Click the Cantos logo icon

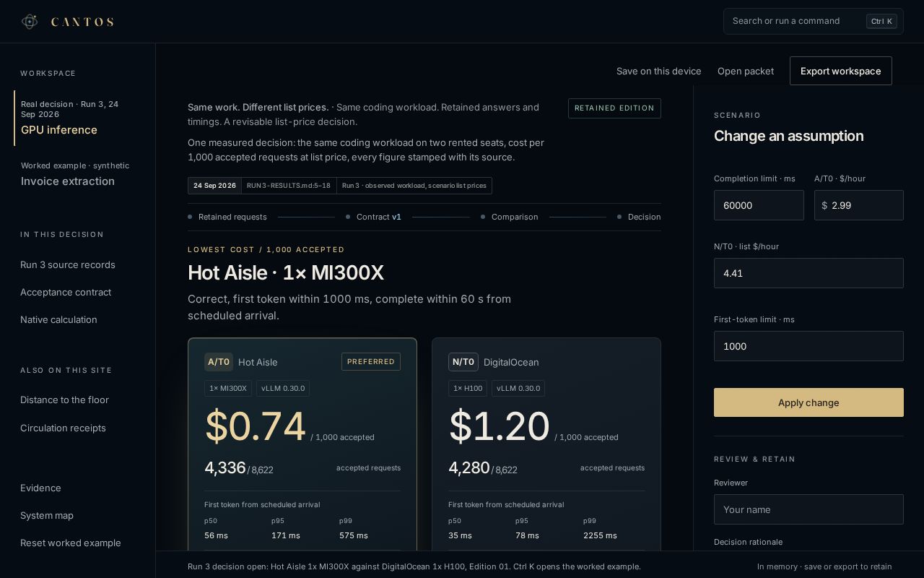[30, 22]
